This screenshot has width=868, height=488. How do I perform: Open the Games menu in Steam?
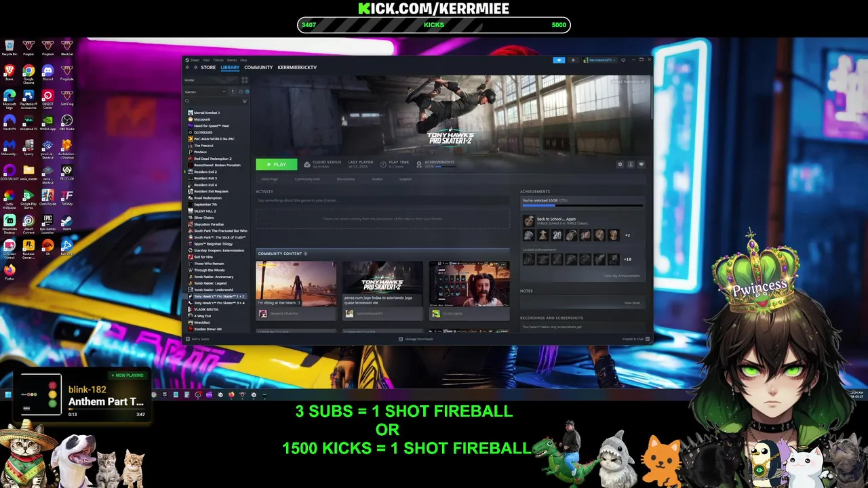pyautogui.click(x=232, y=60)
